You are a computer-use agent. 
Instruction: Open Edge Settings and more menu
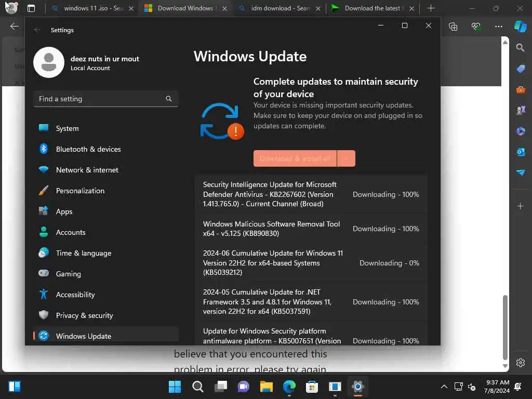point(498,26)
